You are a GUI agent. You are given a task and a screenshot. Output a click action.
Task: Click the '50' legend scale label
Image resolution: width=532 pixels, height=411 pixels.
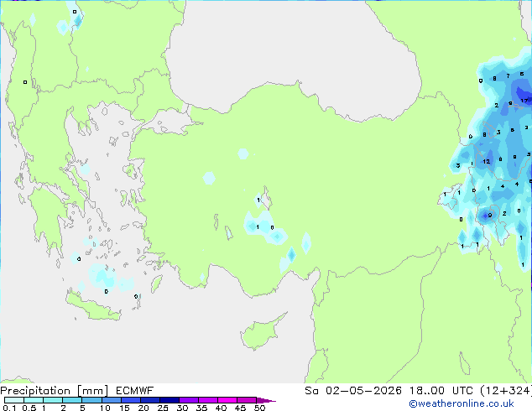pyautogui.click(x=259, y=408)
